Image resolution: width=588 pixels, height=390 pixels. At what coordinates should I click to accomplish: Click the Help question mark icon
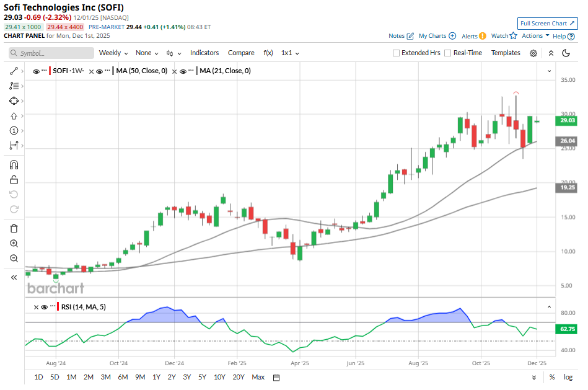[571, 37]
